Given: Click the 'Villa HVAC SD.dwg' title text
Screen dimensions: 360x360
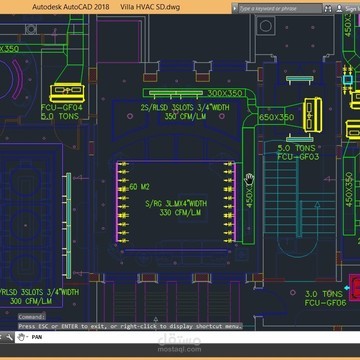Looking at the screenshot, I should 150,7.
